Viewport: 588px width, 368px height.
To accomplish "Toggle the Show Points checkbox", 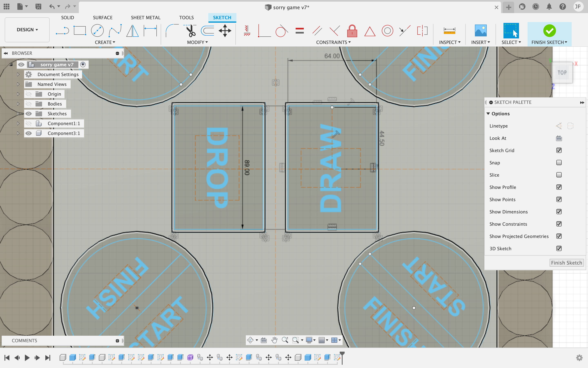I will coord(559,199).
